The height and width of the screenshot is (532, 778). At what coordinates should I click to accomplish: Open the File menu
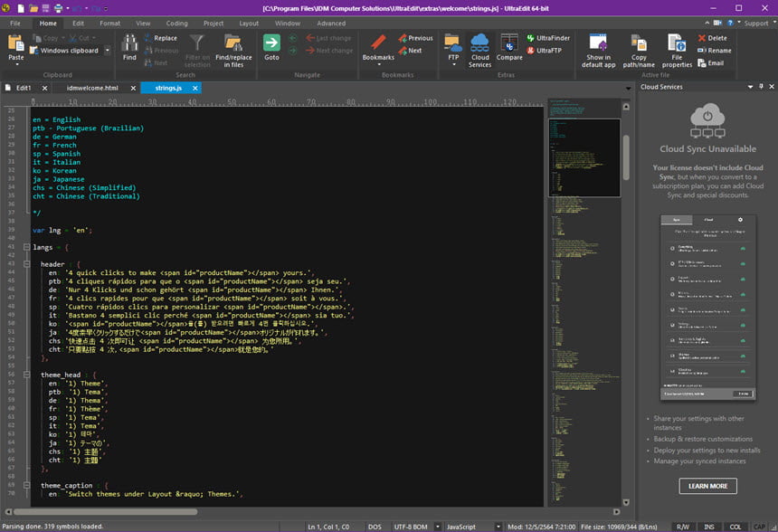pyautogui.click(x=15, y=24)
